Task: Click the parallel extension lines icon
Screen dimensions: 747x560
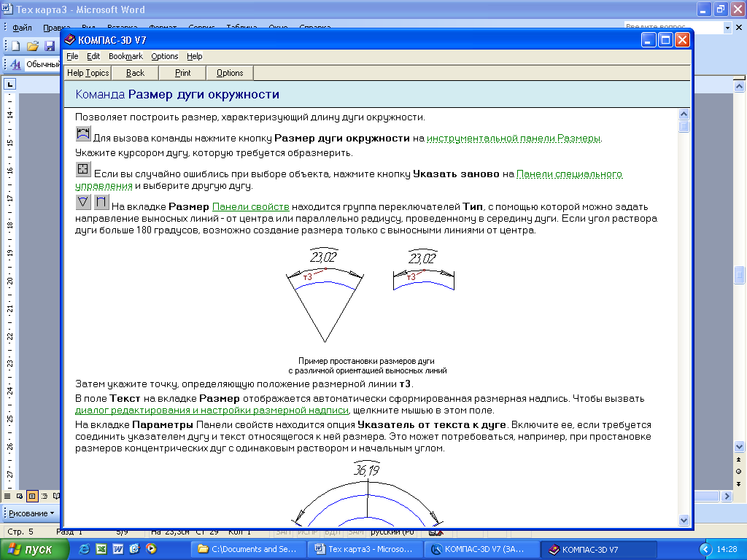Action: [101, 202]
